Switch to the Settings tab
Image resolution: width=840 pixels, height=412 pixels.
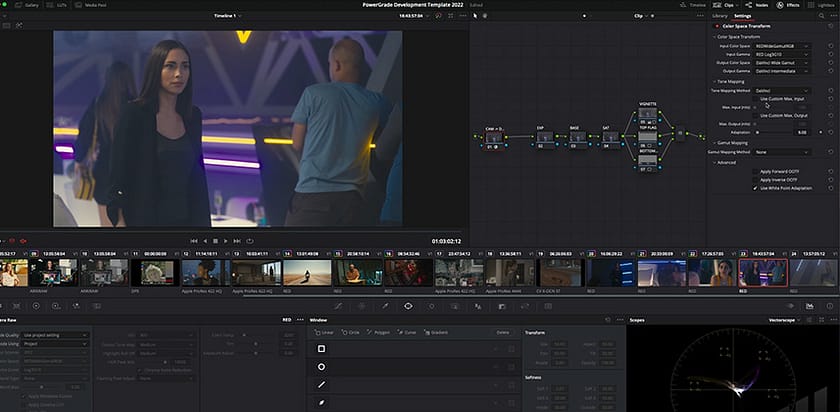click(x=742, y=16)
